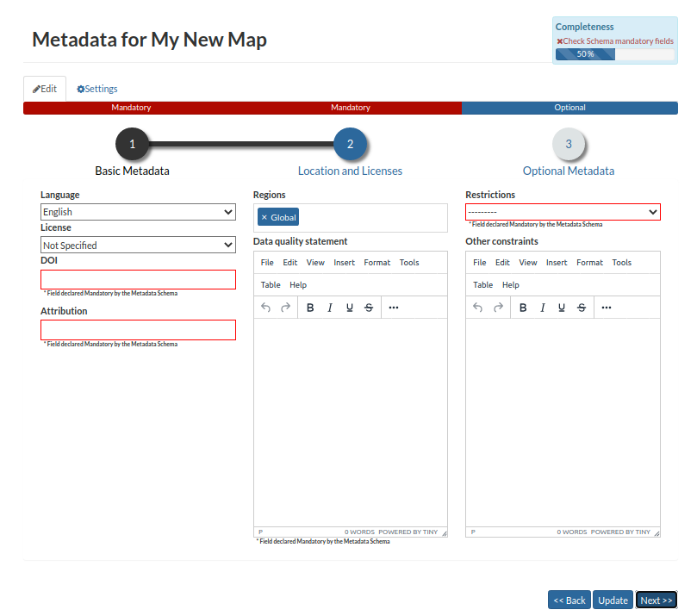Go to step 3 circle
The width and height of the screenshot is (697, 616).
(569, 144)
